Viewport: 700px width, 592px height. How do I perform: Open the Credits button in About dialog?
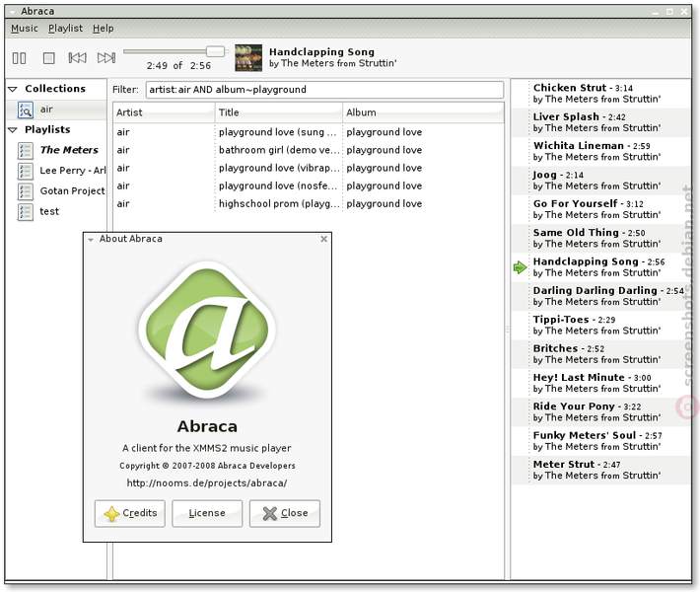pyautogui.click(x=130, y=513)
